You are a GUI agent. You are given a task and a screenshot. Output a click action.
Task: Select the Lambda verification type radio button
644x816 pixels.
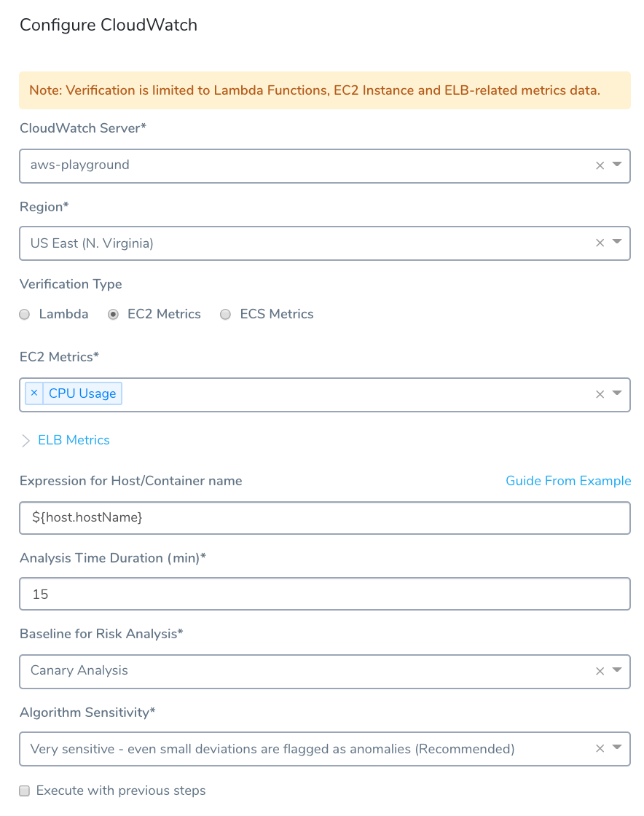[x=25, y=314]
